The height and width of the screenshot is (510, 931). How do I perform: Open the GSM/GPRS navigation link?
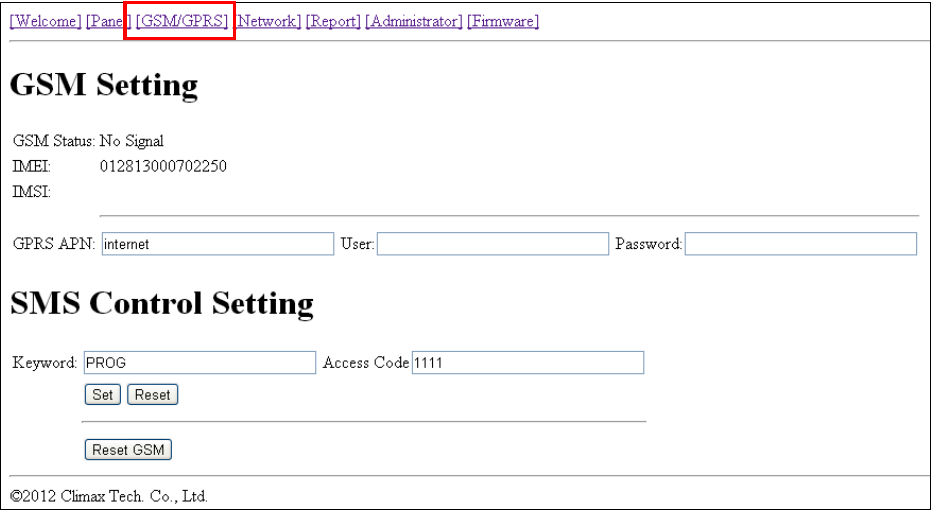pos(182,21)
